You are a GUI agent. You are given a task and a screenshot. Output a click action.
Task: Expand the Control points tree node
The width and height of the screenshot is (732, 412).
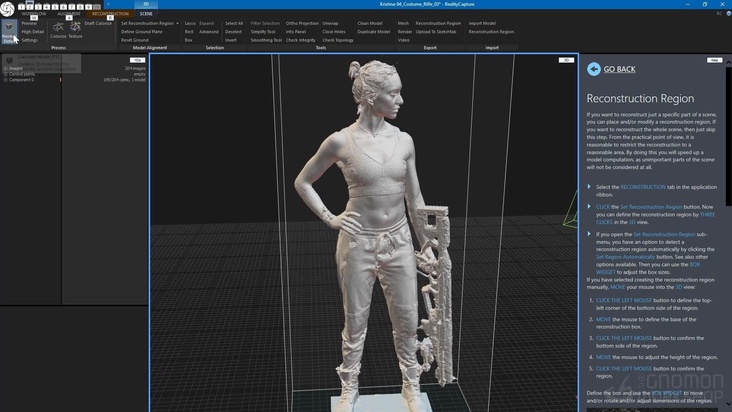6,74
